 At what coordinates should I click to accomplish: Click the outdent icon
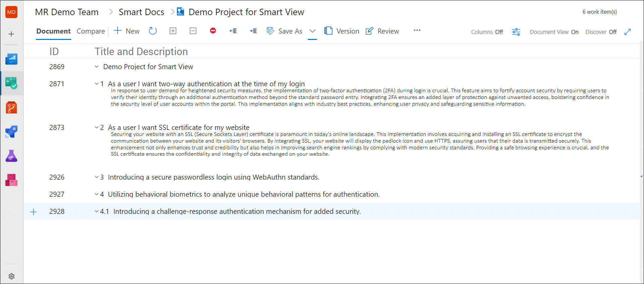click(233, 31)
